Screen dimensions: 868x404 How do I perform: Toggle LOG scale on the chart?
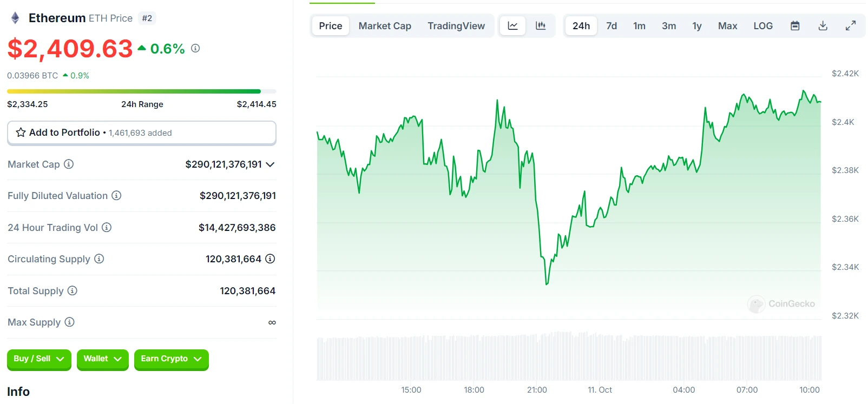point(763,25)
